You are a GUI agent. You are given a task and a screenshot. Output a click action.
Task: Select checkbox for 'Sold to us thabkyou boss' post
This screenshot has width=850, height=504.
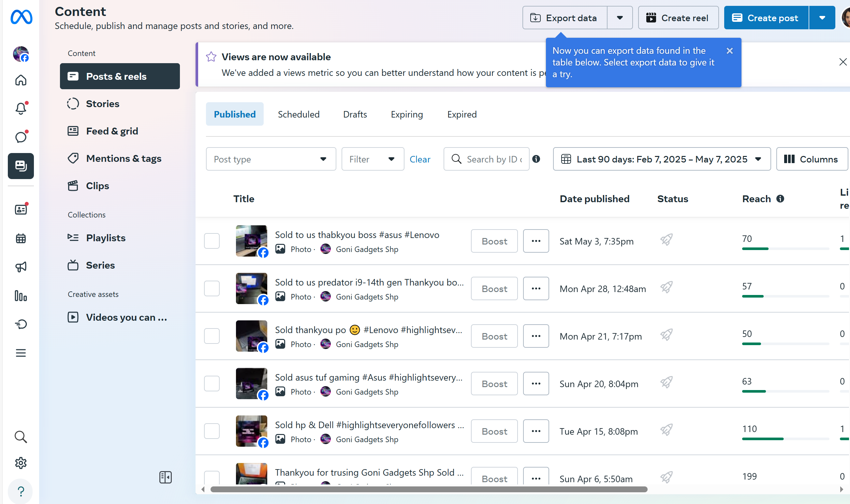click(x=212, y=241)
